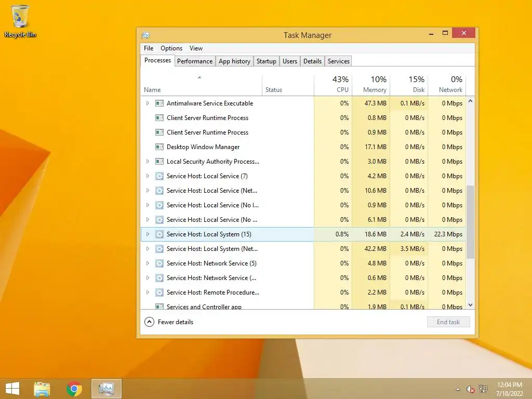Expand Service Host: Local System (15)

point(148,234)
